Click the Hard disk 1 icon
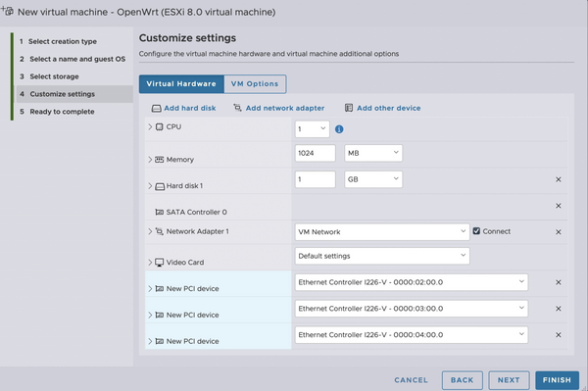 [160, 186]
